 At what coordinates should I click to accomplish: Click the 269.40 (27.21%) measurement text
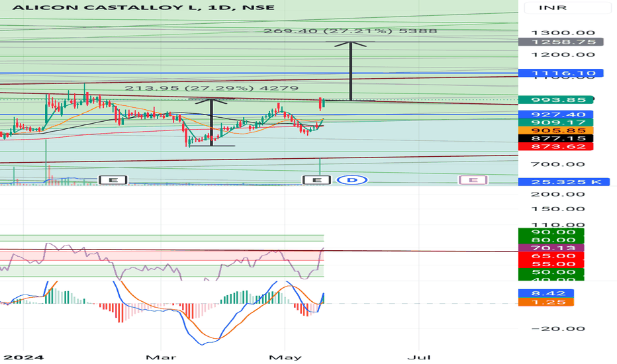tap(350, 31)
